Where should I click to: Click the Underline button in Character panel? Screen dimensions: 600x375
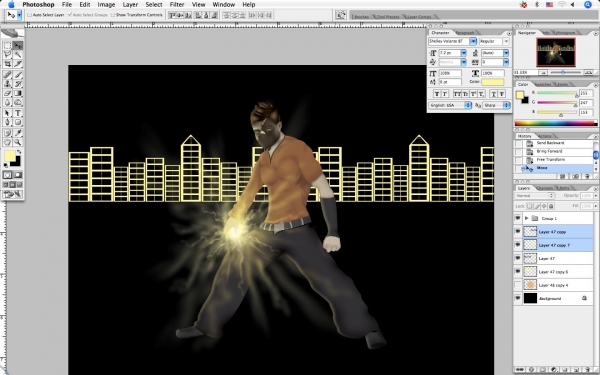pos(494,94)
